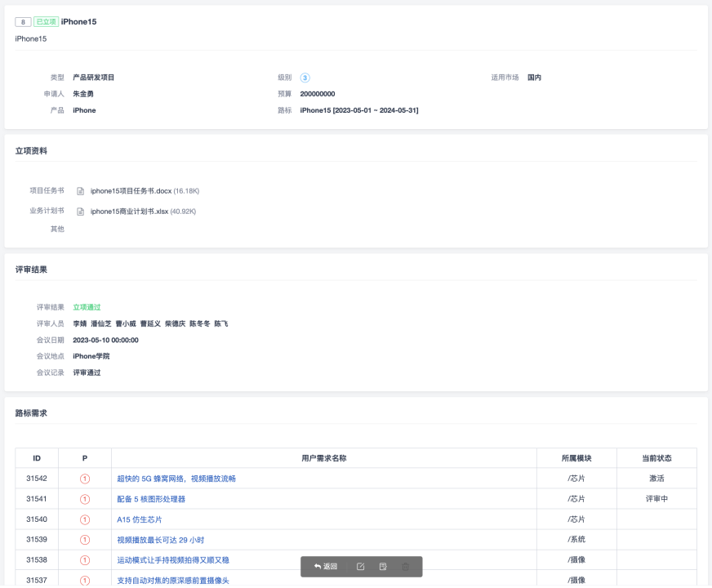Click the 用户需求名称 column header
The width and height of the screenshot is (712, 588).
[x=324, y=458]
